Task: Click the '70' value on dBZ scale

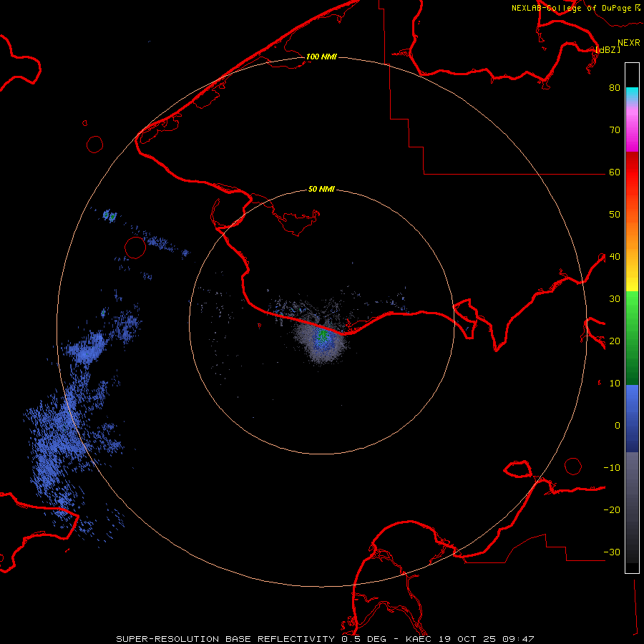Action: coord(615,130)
